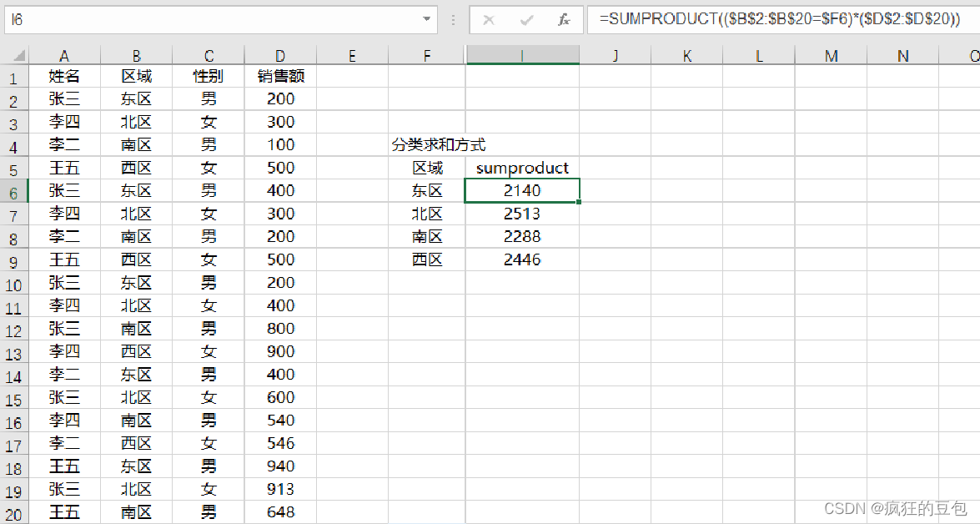
Task: Select column D header
Action: (280, 56)
